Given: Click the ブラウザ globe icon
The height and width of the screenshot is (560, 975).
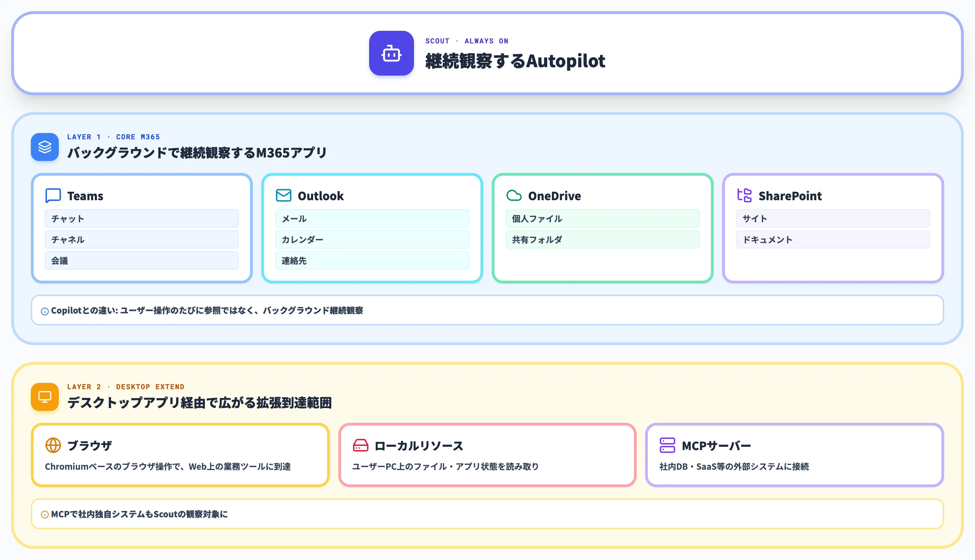Looking at the screenshot, I should 53,446.
